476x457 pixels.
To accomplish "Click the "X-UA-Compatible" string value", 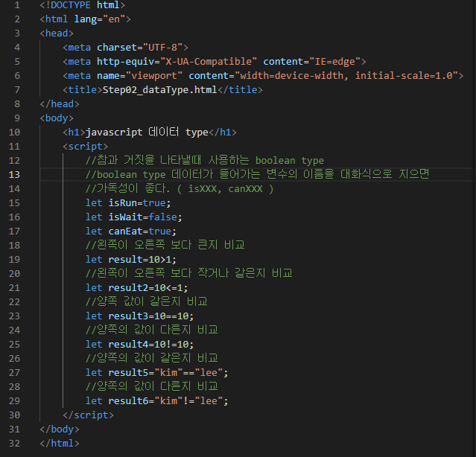I will (209, 62).
